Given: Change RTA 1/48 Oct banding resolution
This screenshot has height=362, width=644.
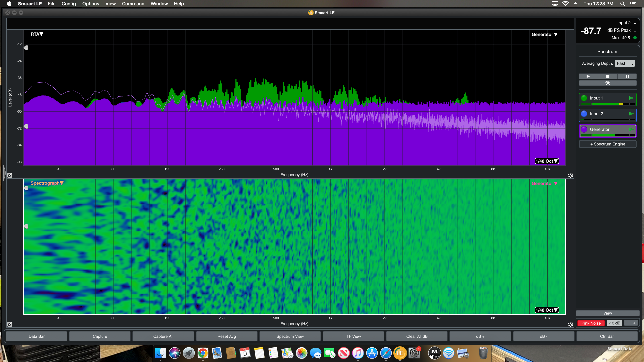Looking at the screenshot, I should [x=547, y=161].
